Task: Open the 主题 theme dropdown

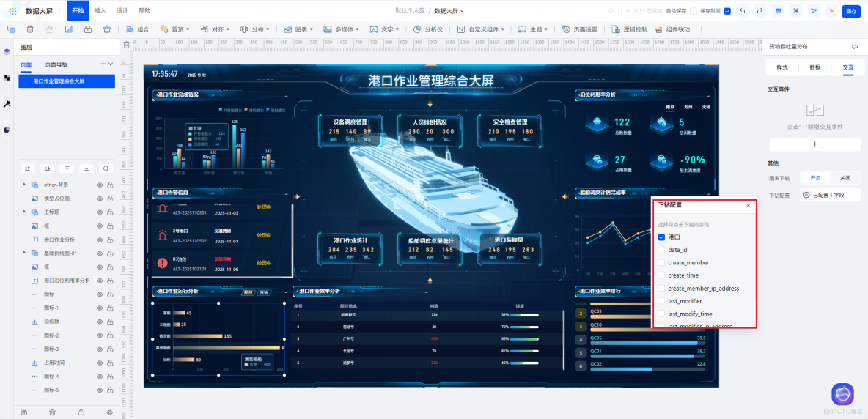Action: (533, 29)
